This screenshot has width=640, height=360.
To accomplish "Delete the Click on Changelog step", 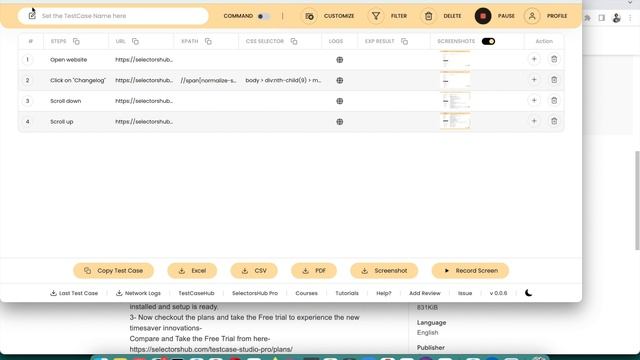I will click(x=554, y=80).
